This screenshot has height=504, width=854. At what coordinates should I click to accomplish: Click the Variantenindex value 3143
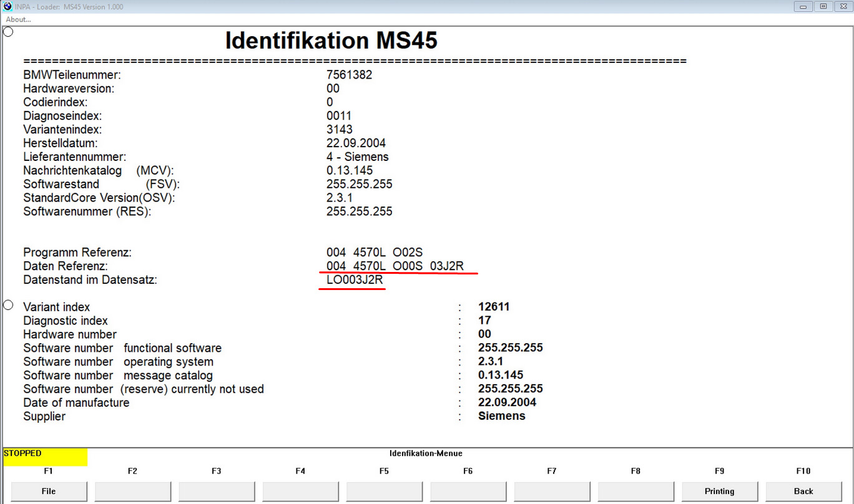[x=340, y=130]
